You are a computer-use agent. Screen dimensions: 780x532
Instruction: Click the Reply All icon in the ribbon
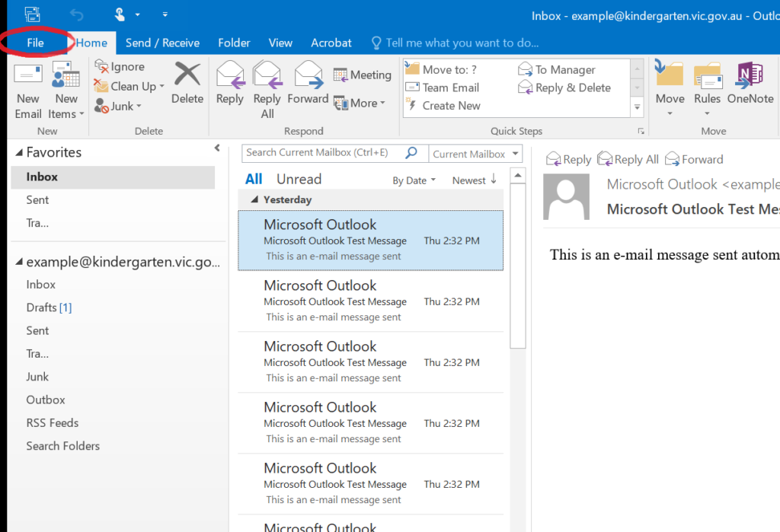point(267,75)
